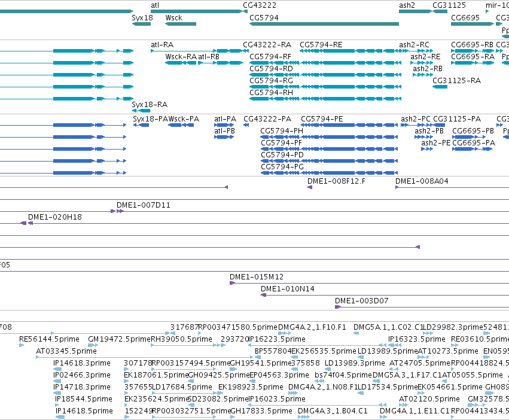Open the AT03345.5prime EST label
The height and width of the screenshot is (420, 509).
(x=66, y=351)
